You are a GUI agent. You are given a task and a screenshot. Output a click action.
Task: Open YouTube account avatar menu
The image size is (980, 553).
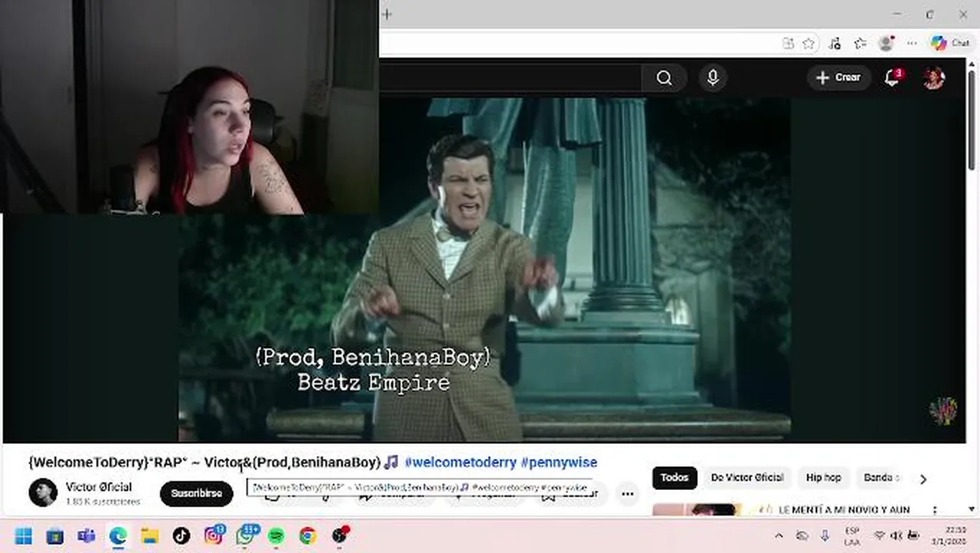pos(934,78)
